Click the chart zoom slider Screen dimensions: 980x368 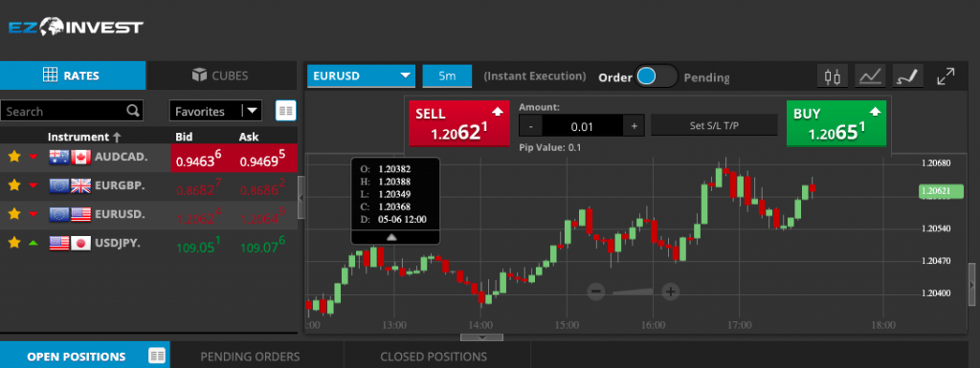click(634, 291)
